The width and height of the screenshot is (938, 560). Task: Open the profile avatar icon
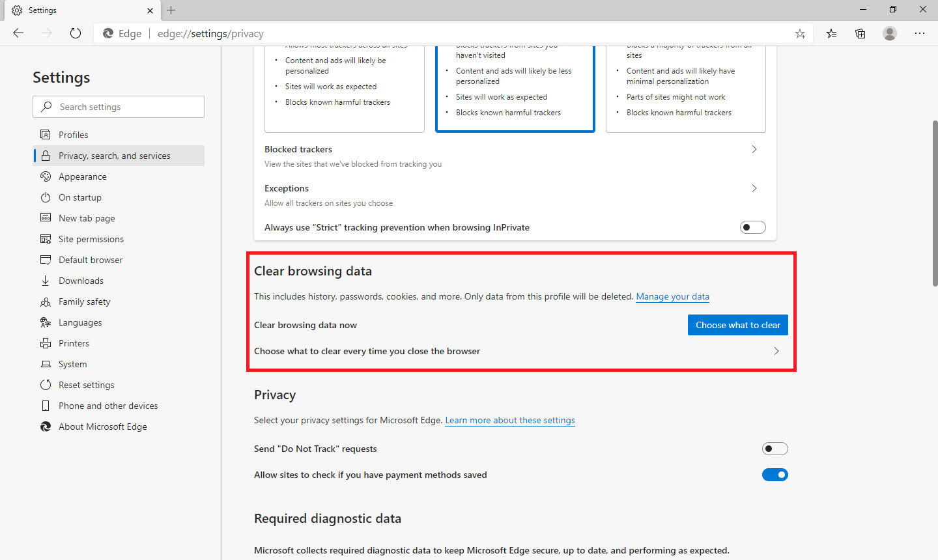(x=890, y=33)
